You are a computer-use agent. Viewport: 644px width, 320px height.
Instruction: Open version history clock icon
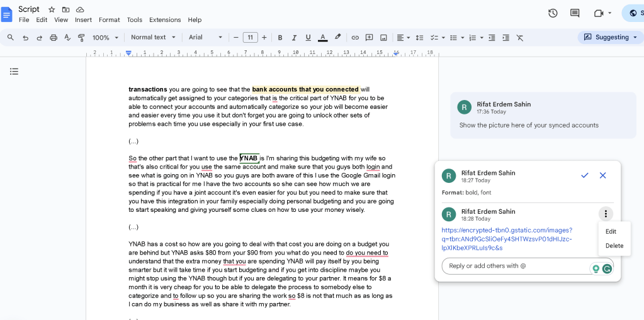(553, 13)
